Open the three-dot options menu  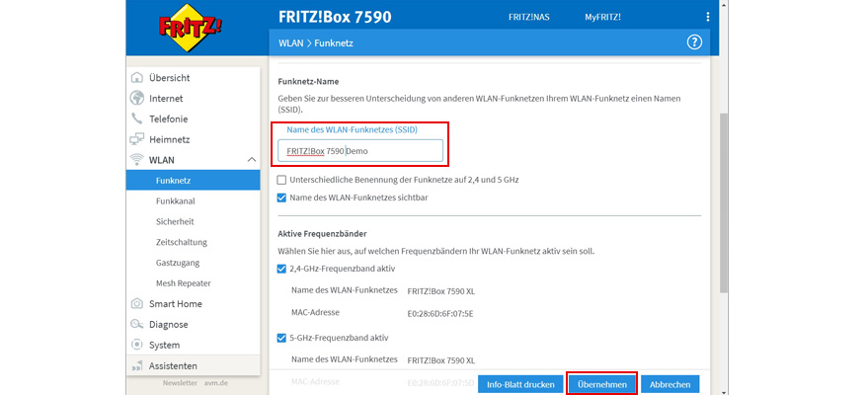click(707, 18)
